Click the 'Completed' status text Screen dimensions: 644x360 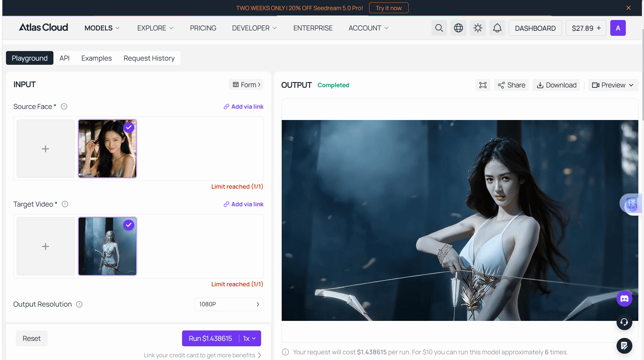tap(333, 85)
